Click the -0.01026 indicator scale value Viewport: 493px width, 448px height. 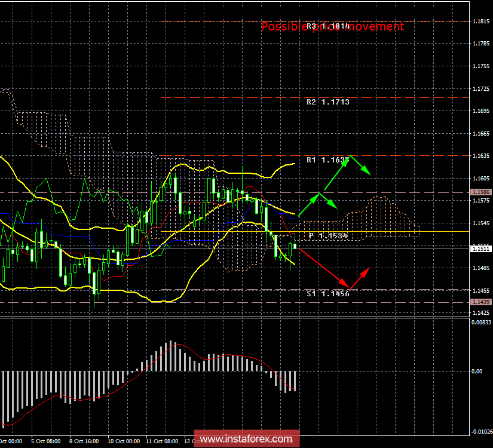[x=482, y=432]
